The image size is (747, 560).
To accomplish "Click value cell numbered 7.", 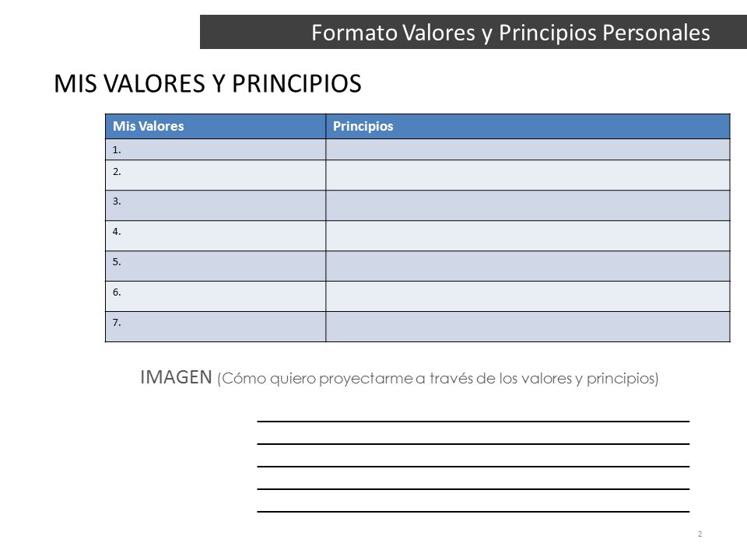I will click(x=216, y=327).
